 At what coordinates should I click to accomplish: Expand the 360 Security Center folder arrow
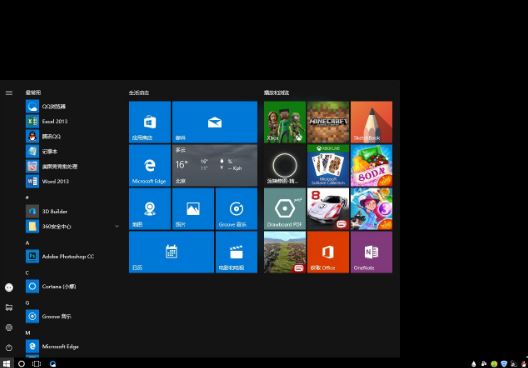click(117, 226)
